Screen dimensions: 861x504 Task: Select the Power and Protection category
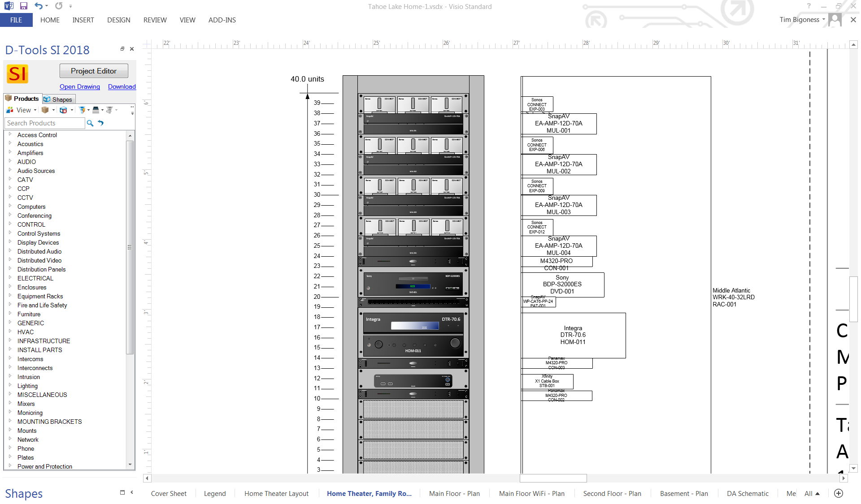pyautogui.click(x=45, y=466)
